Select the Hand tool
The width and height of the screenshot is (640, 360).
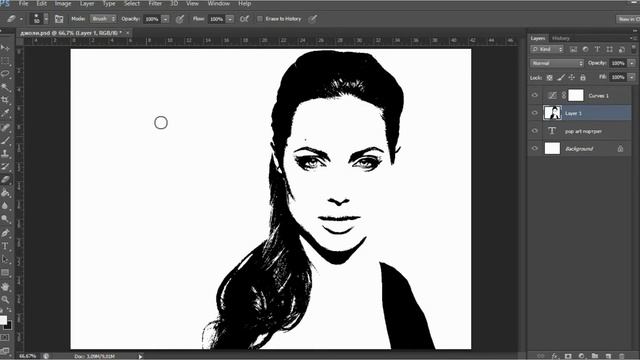tap(5, 287)
